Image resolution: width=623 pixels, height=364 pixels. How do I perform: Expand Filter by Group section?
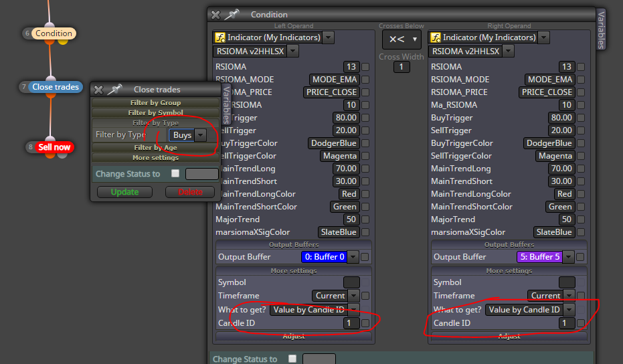tap(155, 102)
